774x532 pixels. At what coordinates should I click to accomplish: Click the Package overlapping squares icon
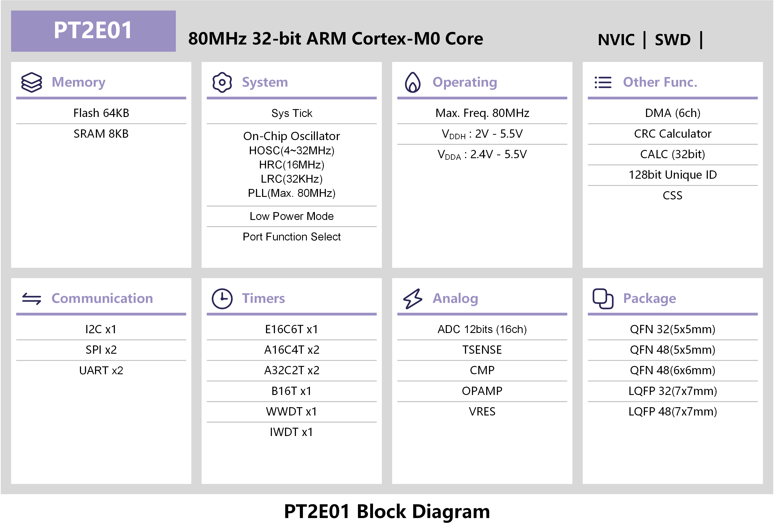(603, 298)
